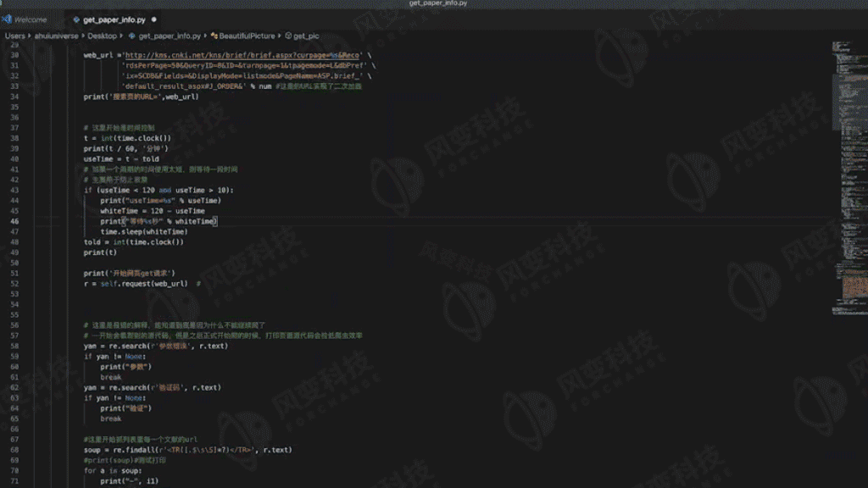Open the Users breadcrumb segment
Viewport: 868px width, 488px height.
pos(15,36)
